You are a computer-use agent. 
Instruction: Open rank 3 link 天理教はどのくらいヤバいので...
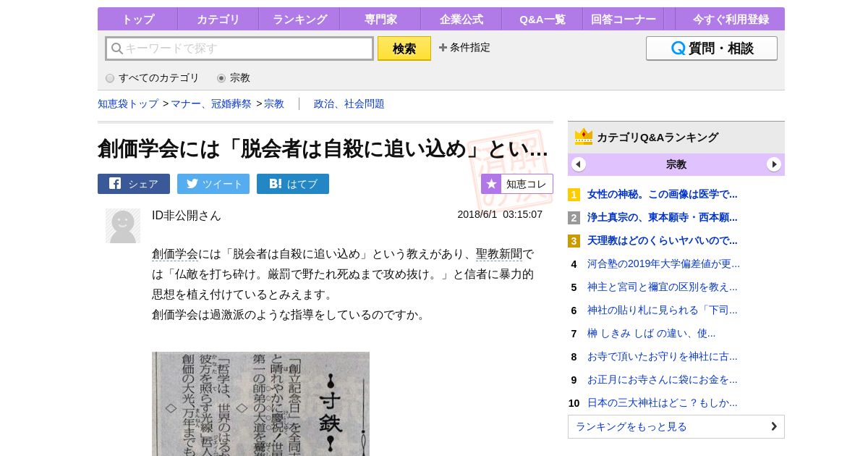pos(663,240)
